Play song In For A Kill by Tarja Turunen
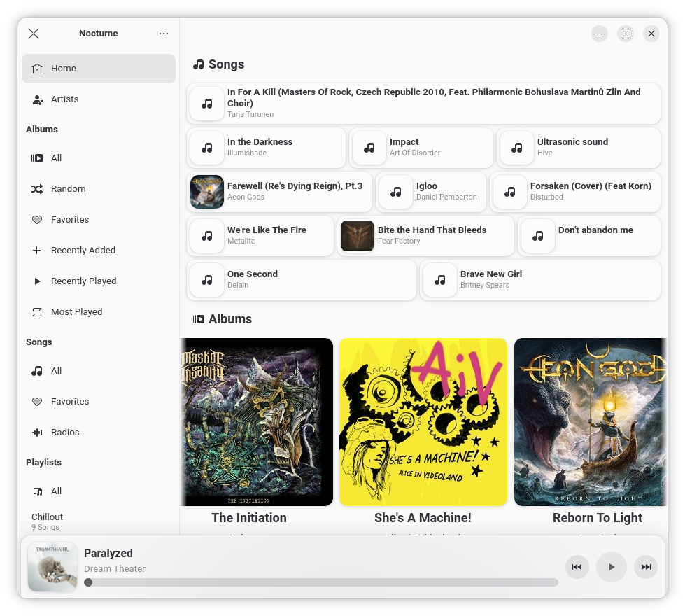685x616 pixels. (423, 103)
